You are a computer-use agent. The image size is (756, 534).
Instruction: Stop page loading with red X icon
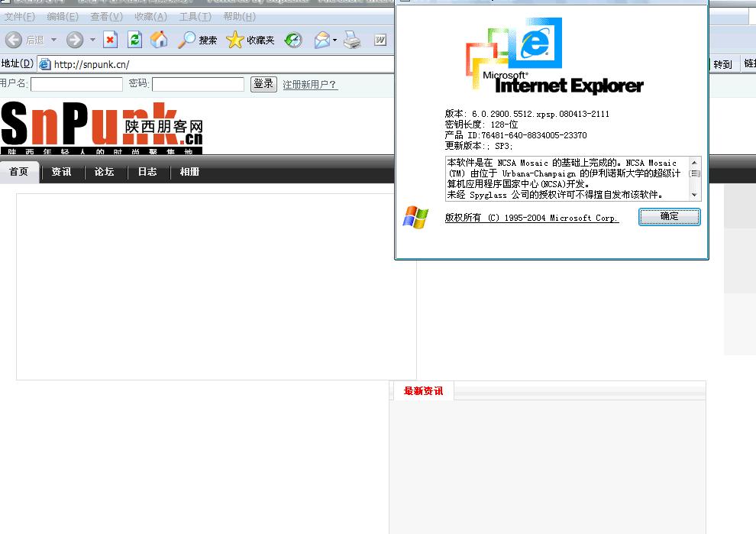[111, 40]
